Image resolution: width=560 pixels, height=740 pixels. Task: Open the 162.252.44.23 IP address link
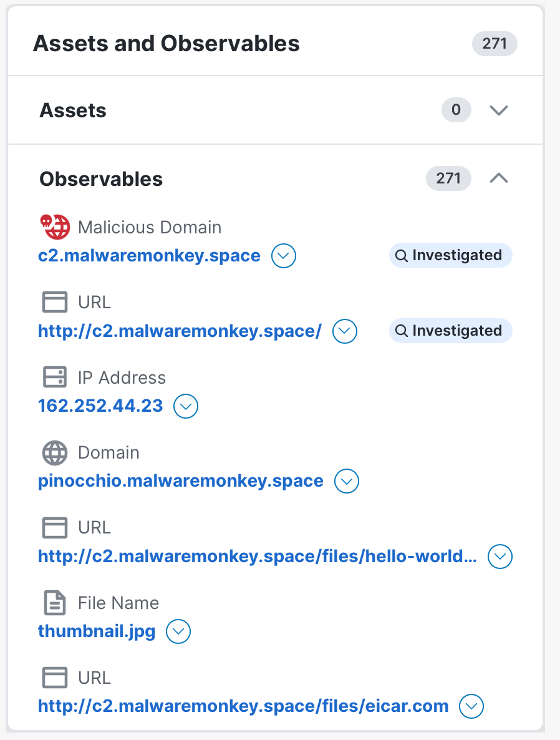[100, 406]
